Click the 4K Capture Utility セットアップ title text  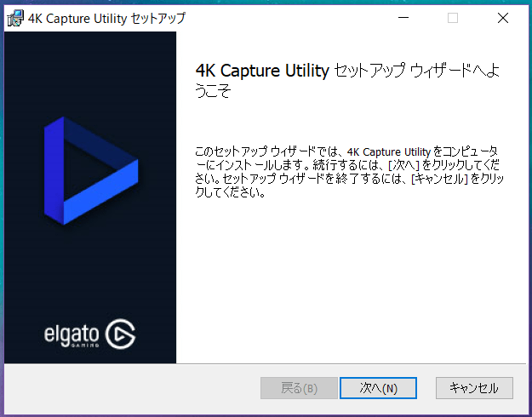coord(106,19)
